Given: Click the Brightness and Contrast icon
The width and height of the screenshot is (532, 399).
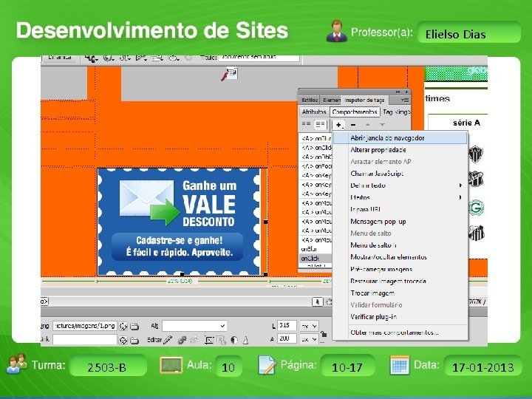Looking at the screenshot, I should pyautogui.click(x=234, y=340).
